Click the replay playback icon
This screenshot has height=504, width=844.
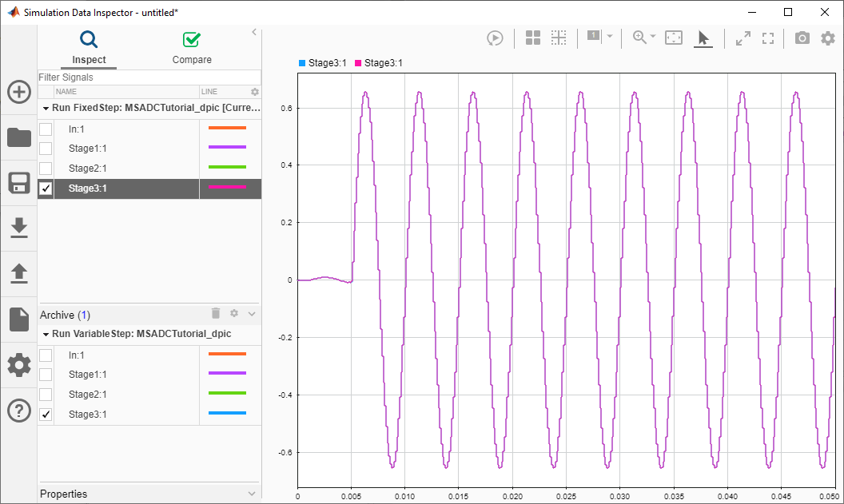495,38
